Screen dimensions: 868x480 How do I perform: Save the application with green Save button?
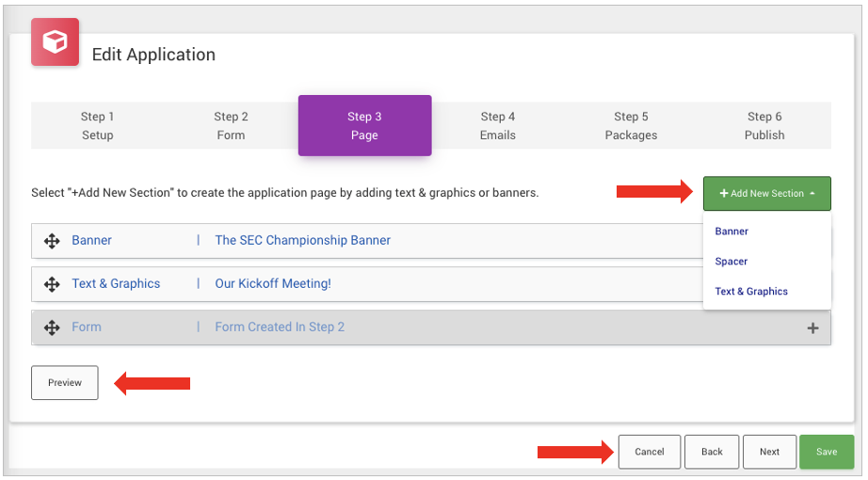point(826,452)
